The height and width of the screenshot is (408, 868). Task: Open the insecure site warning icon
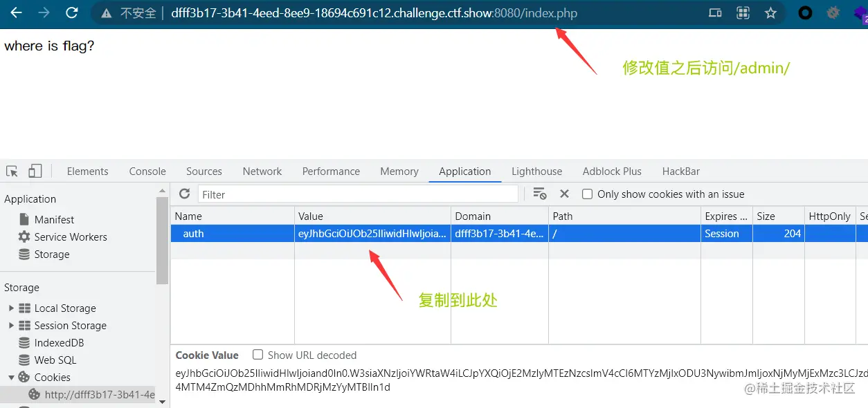click(x=106, y=13)
